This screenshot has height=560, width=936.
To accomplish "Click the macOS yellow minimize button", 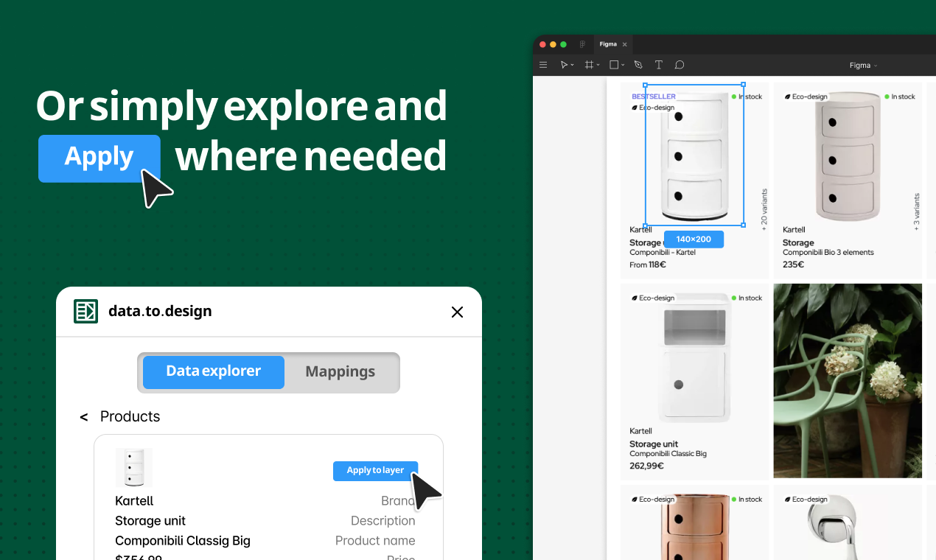I will click(553, 44).
